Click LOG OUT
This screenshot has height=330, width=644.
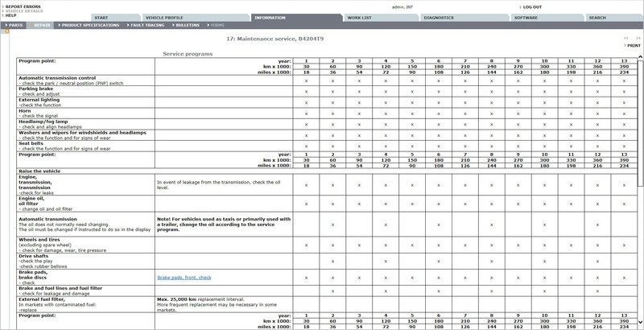tap(532, 7)
